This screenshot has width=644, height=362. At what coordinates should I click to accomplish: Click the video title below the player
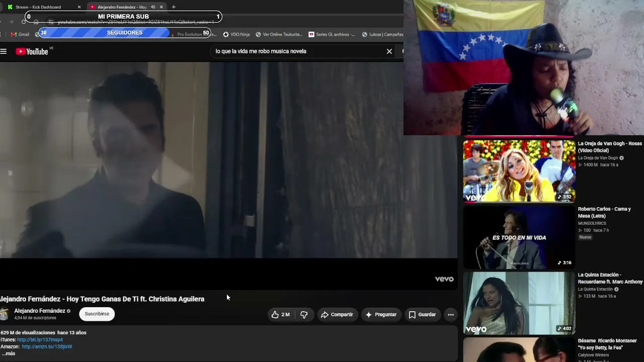point(102,299)
